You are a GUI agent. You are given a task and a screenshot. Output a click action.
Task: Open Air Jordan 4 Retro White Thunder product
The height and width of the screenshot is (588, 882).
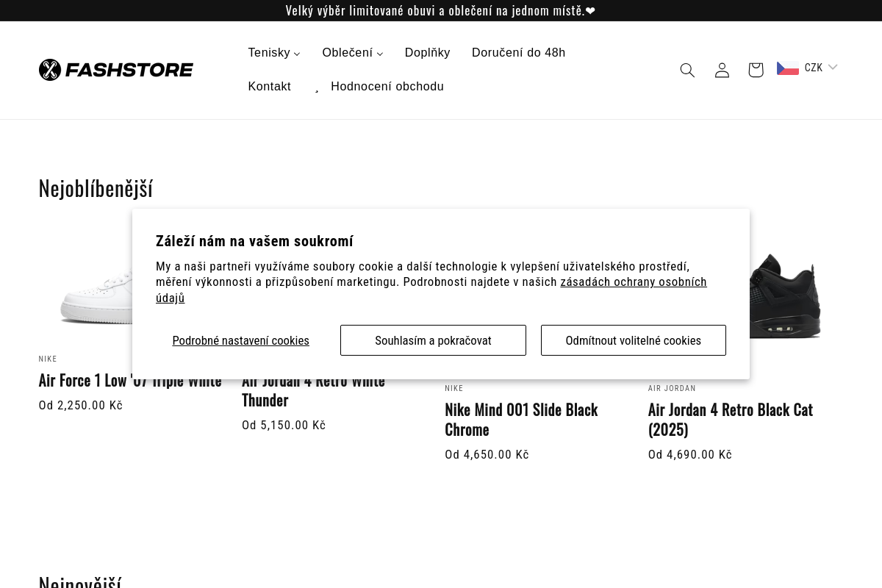tap(313, 390)
